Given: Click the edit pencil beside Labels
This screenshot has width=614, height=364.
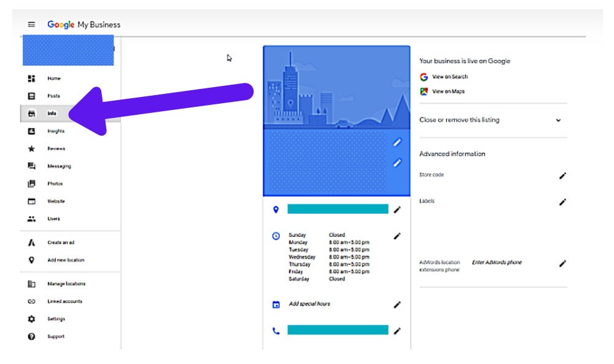Looking at the screenshot, I should point(562,201).
